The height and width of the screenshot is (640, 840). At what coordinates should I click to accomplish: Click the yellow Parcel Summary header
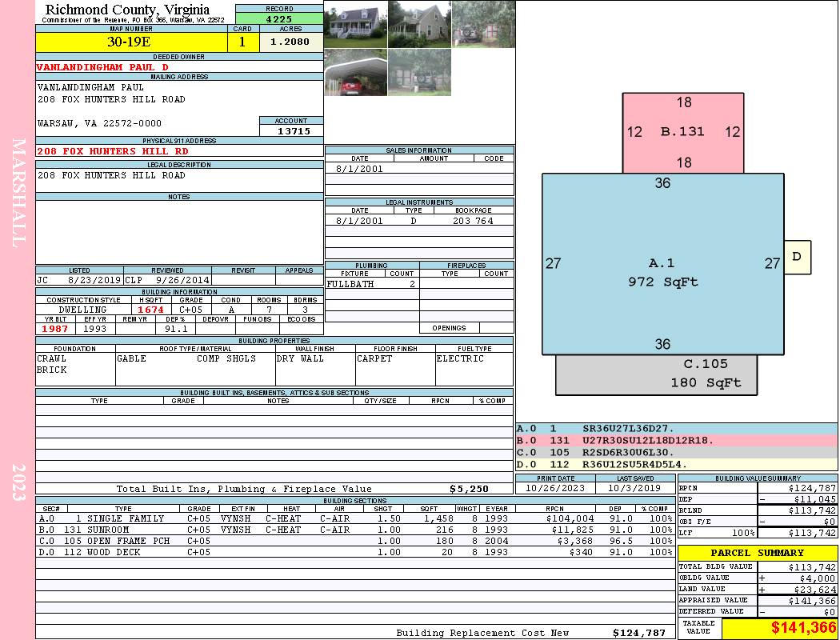[x=758, y=553]
